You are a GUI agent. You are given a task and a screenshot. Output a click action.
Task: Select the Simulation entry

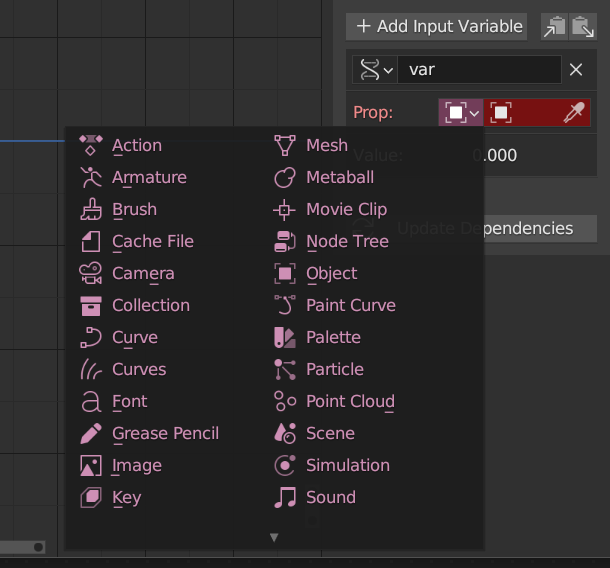click(x=348, y=465)
